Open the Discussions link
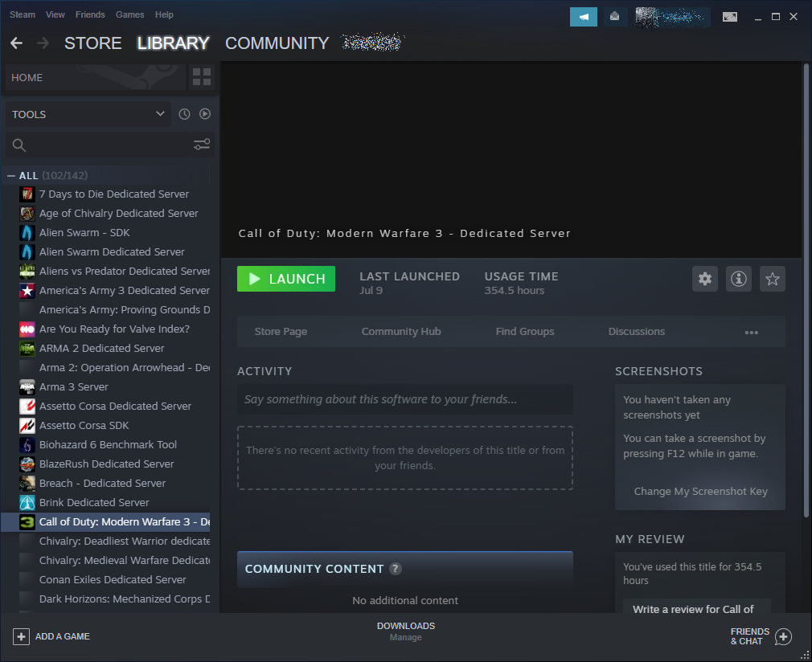The height and width of the screenshot is (662, 812). [x=637, y=332]
